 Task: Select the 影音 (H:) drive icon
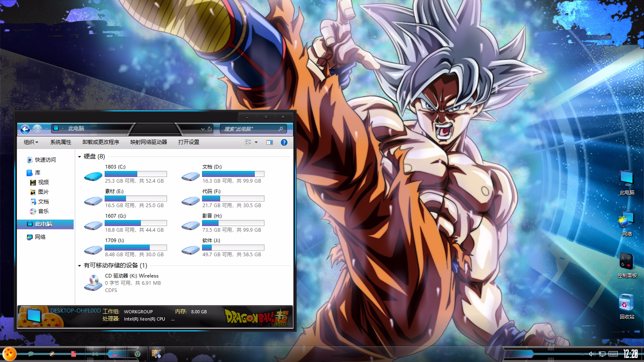(x=191, y=225)
